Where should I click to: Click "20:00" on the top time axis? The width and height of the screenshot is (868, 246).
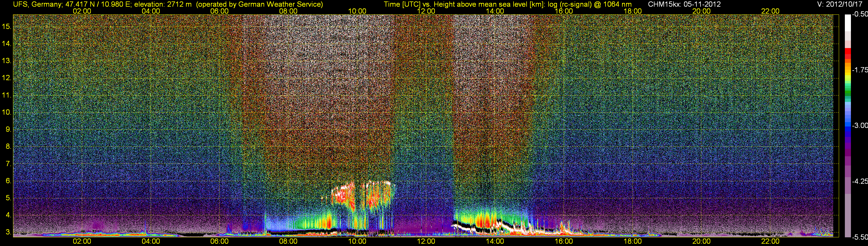[x=702, y=11]
